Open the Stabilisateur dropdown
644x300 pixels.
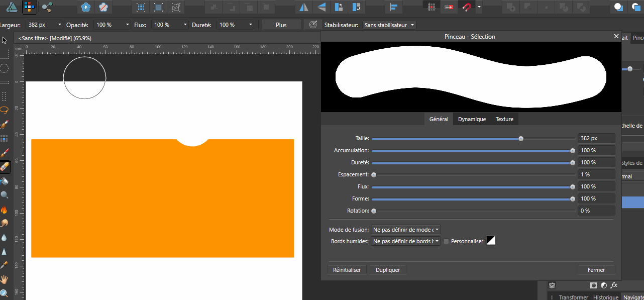[390, 25]
